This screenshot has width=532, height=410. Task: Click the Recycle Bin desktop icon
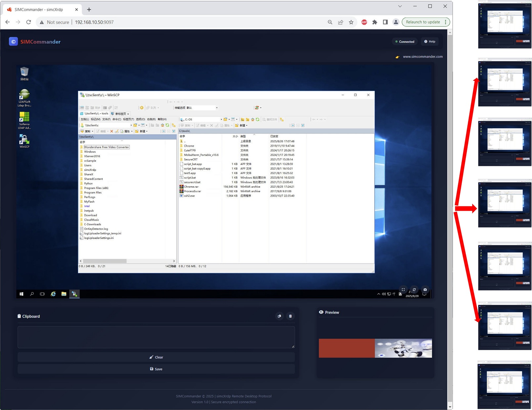24,73
